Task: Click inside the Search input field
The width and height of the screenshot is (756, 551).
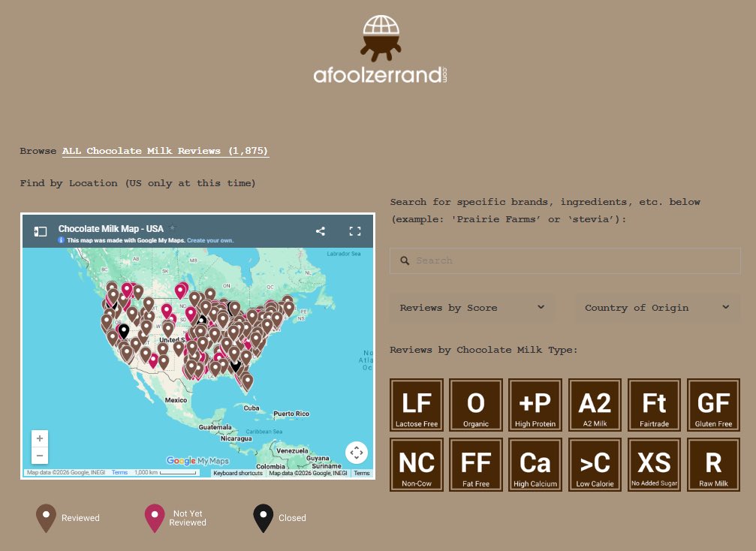Action: tap(565, 260)
